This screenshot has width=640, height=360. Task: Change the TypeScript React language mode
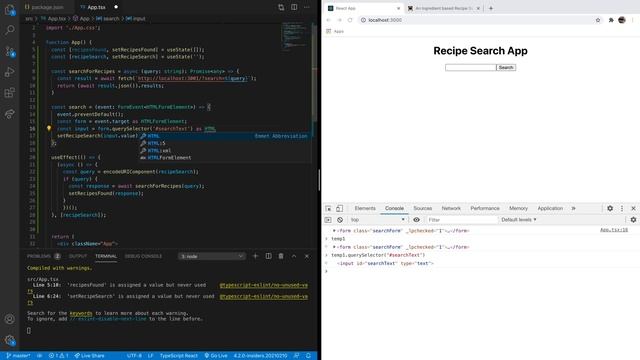178,356
